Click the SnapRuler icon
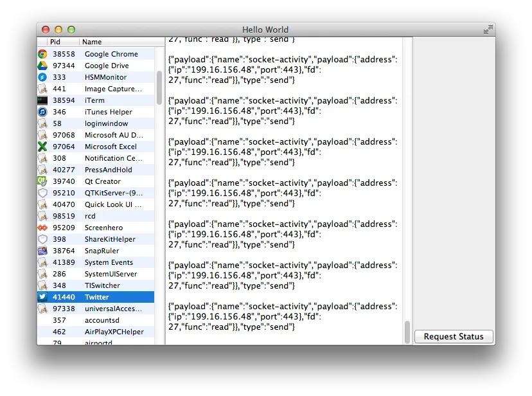 point(42,251)
